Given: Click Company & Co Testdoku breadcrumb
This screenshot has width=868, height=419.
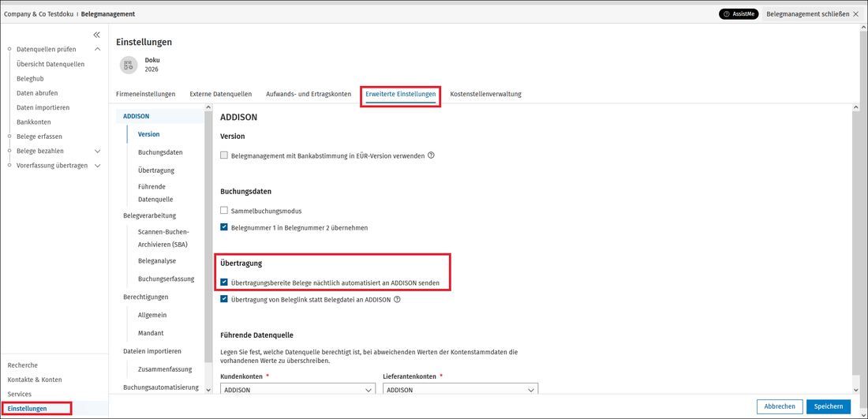Looking at the screenshot, I should (39, 14).
